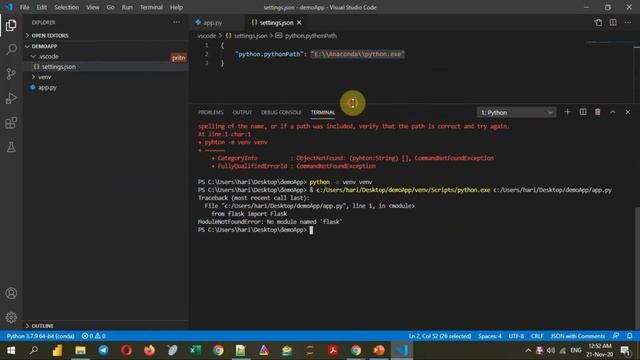
Task: Close the terminal panel
Action: click(628, 112)
